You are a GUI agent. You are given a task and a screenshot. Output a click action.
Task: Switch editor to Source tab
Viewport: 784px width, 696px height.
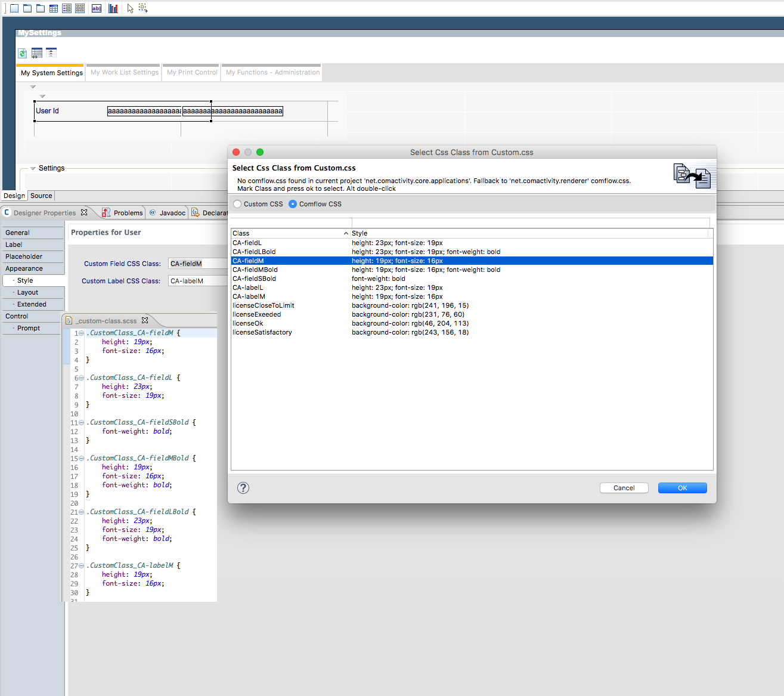coord(41,196)
